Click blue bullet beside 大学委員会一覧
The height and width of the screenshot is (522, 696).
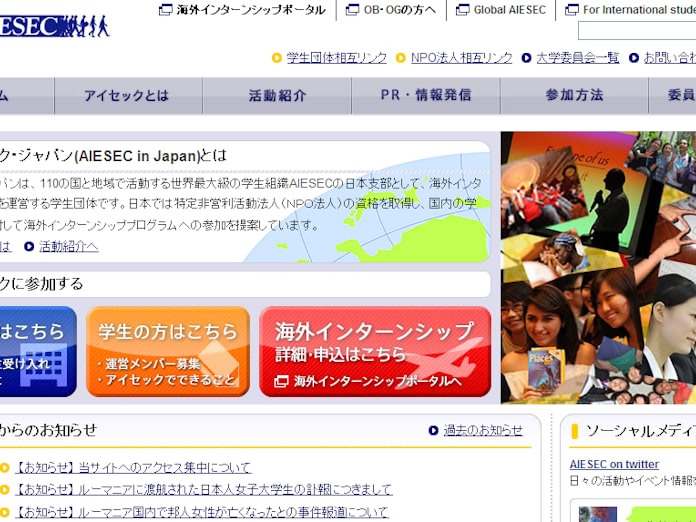(526, 58)
